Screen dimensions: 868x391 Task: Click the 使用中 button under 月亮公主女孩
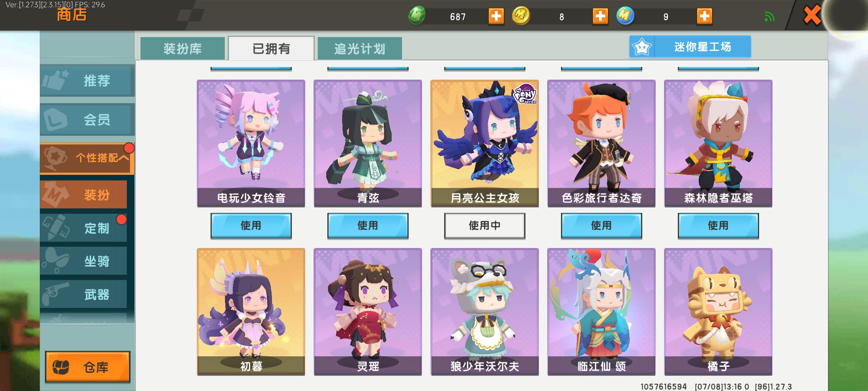pos(485,226)
